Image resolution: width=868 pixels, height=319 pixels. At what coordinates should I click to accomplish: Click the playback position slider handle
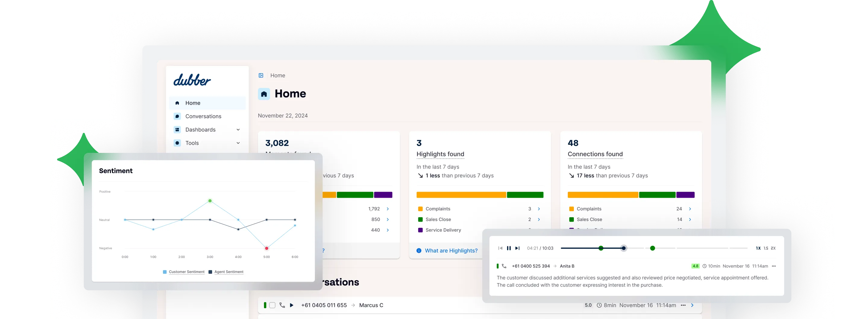coord(624,248)
